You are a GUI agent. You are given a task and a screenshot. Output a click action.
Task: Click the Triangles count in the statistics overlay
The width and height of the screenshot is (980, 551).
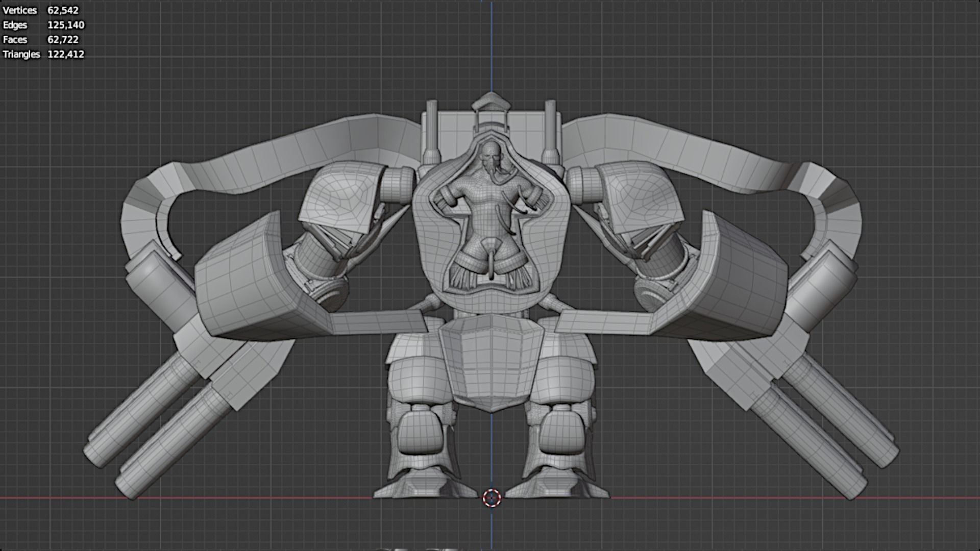[x=66, y=54]
